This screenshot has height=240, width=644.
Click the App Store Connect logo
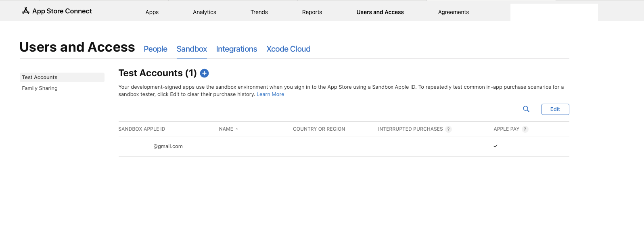pyautogui.click(x=57, y=11)
